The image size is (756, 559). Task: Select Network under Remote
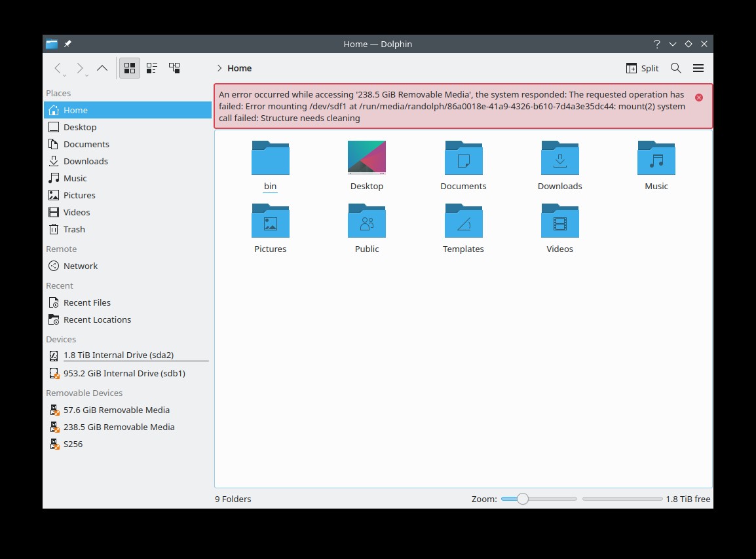tap(80, 266)
